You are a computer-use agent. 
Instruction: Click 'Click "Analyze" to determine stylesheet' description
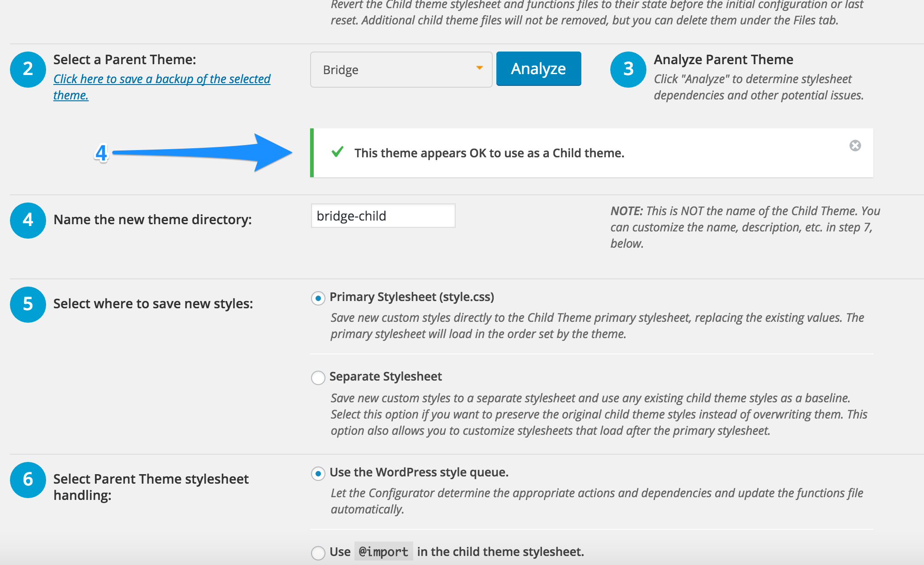coord(759,87)
